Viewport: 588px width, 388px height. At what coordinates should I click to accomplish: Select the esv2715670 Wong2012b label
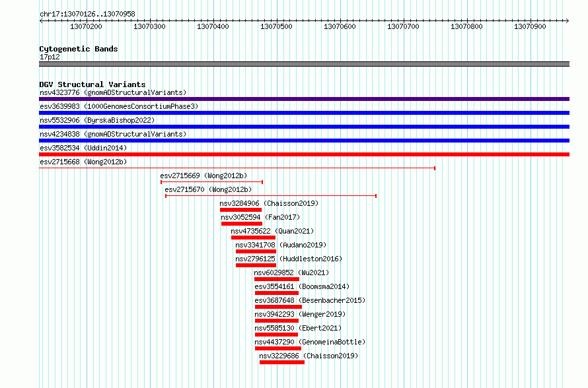coord(208,189)
